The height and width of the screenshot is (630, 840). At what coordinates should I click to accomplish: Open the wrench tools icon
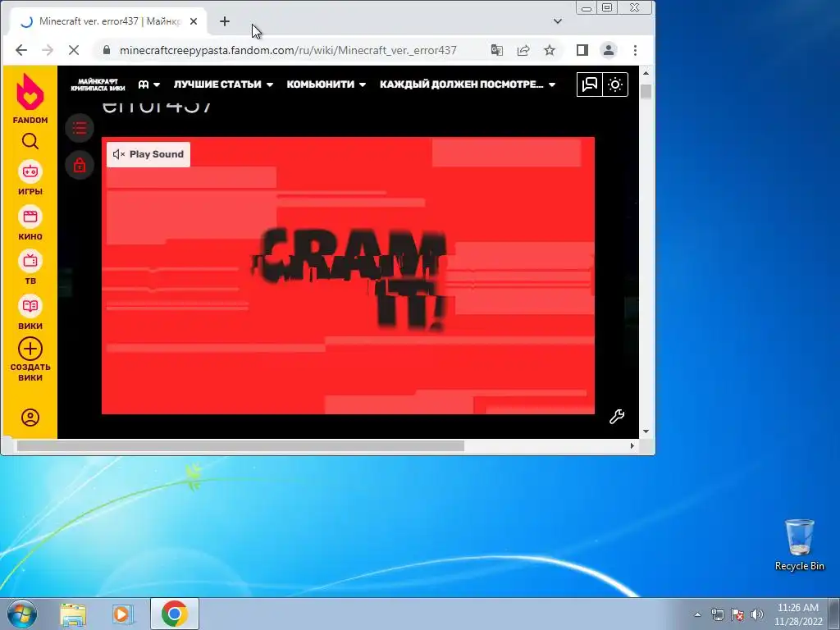pyautogui.click(x=617, y=417)
